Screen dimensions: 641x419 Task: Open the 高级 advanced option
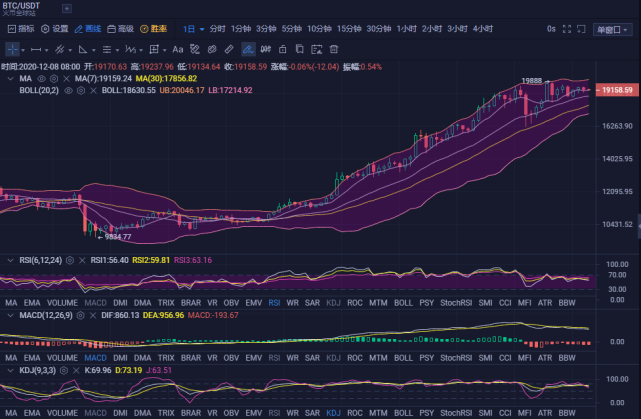(x=120, y=29)
